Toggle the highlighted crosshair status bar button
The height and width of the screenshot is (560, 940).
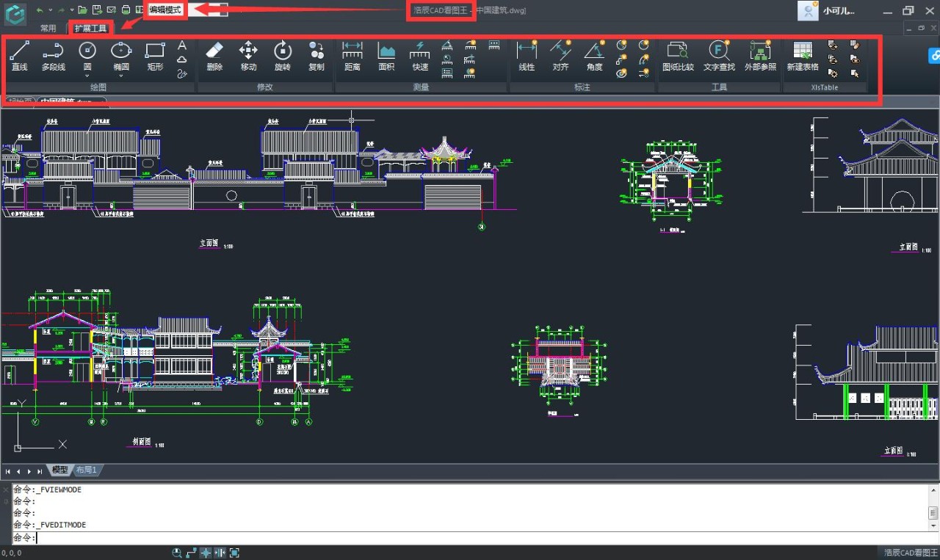pos(206,553)
